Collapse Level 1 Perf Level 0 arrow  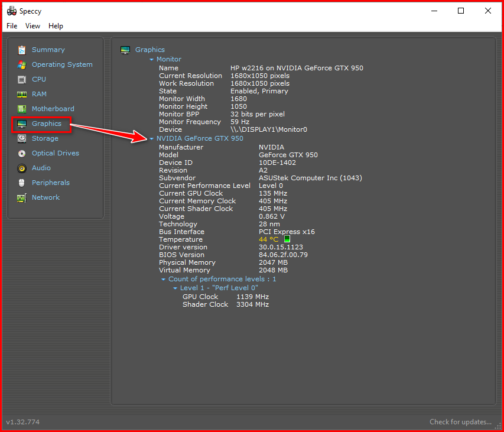(x=175, y=288)
